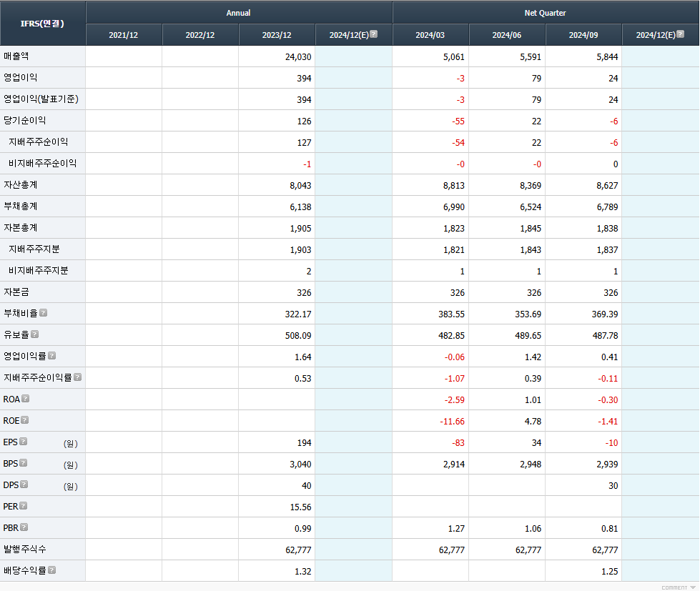Click the 2024/09 column header
Viewport: 700px width, 591px height.
click(583, 35)
